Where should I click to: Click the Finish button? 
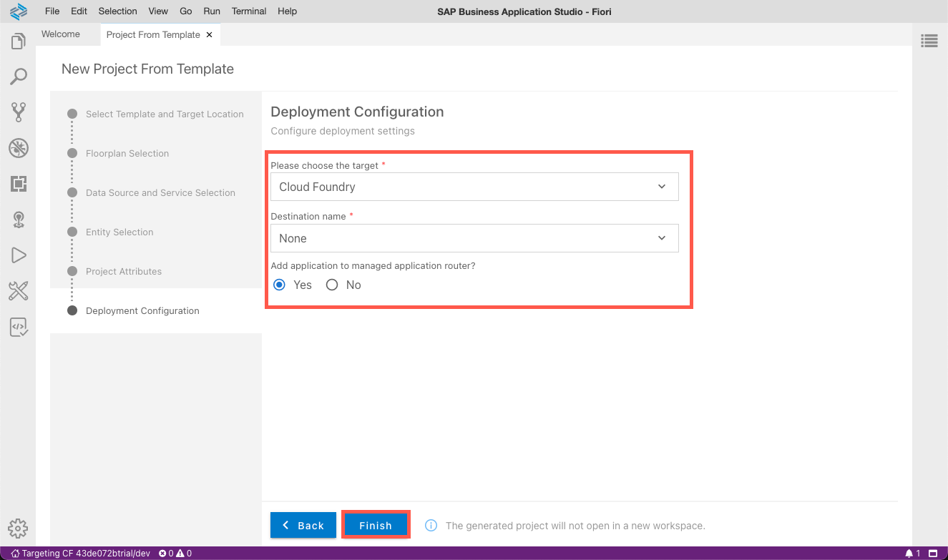coord(376,526)
